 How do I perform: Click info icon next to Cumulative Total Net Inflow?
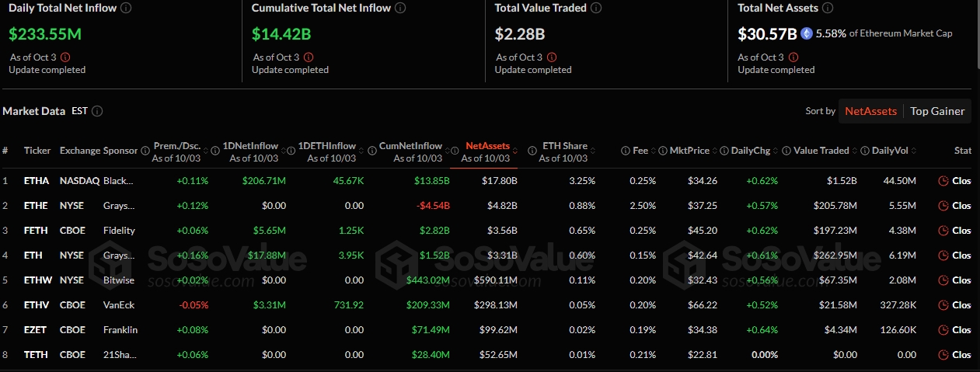coord(399,8)
